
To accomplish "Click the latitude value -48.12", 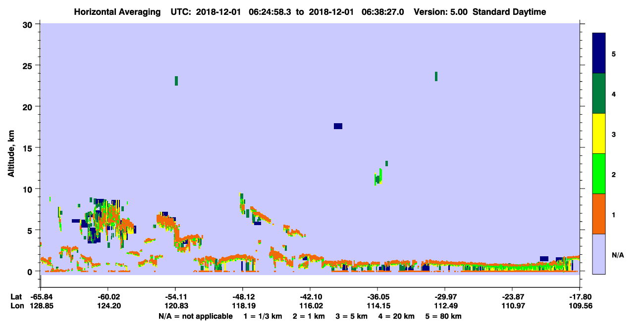I will coord(243,297).
